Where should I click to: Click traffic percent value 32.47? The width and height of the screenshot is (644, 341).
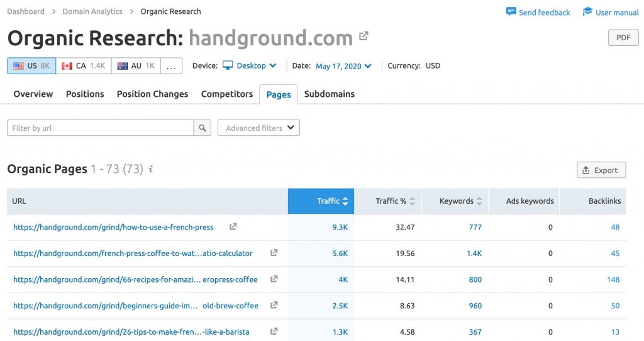[405, 227]
